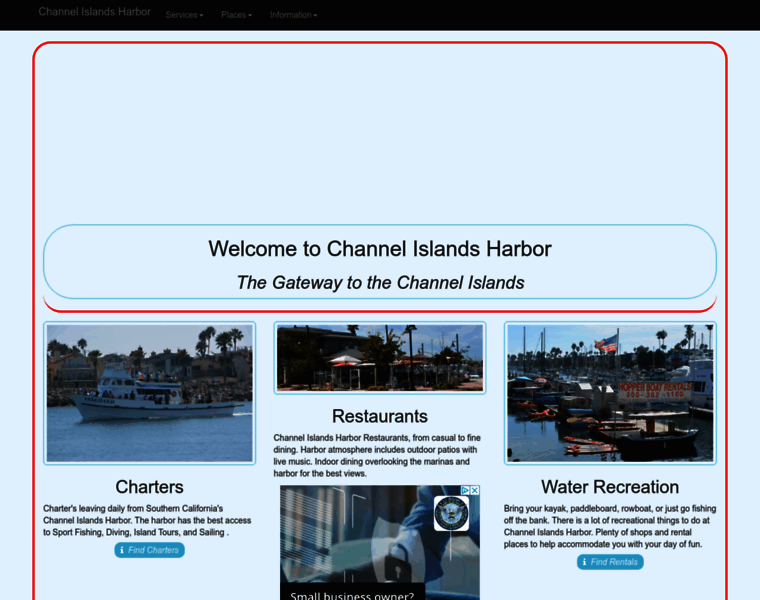Expand the Places dropdown menu

pos(237,15)
